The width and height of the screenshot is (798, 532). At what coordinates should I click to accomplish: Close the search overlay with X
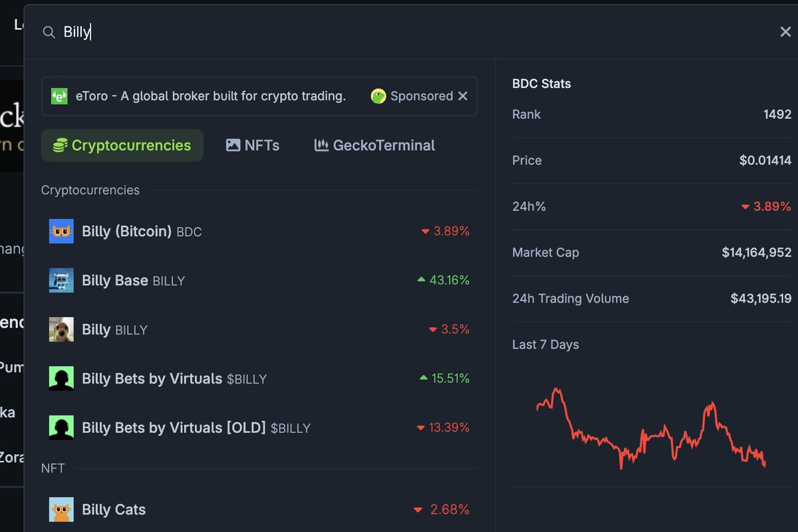785,32
